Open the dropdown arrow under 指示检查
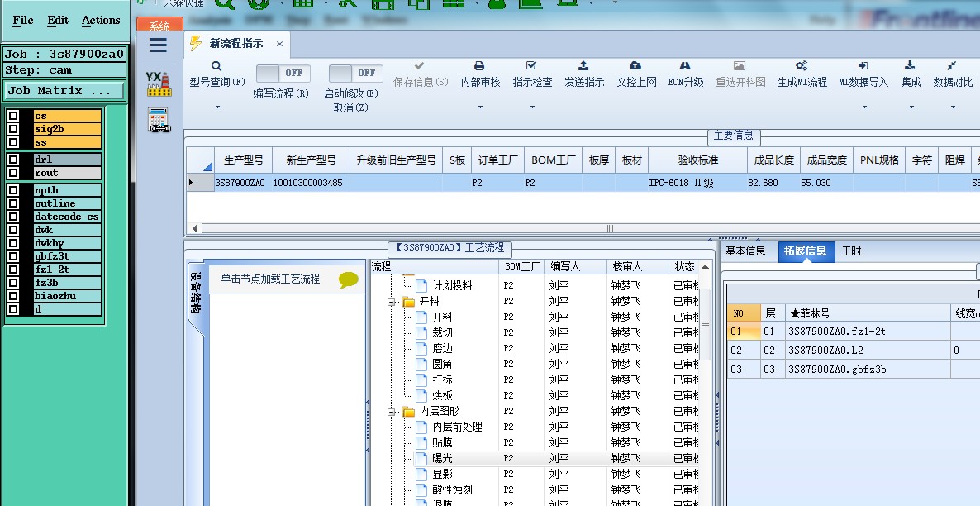980x506 pixels. pyautogui.click(x=532, y=107)
